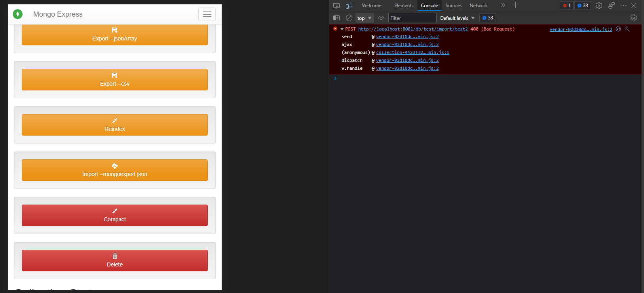Click the Mongo Express brand title

[x=58, y=14]
